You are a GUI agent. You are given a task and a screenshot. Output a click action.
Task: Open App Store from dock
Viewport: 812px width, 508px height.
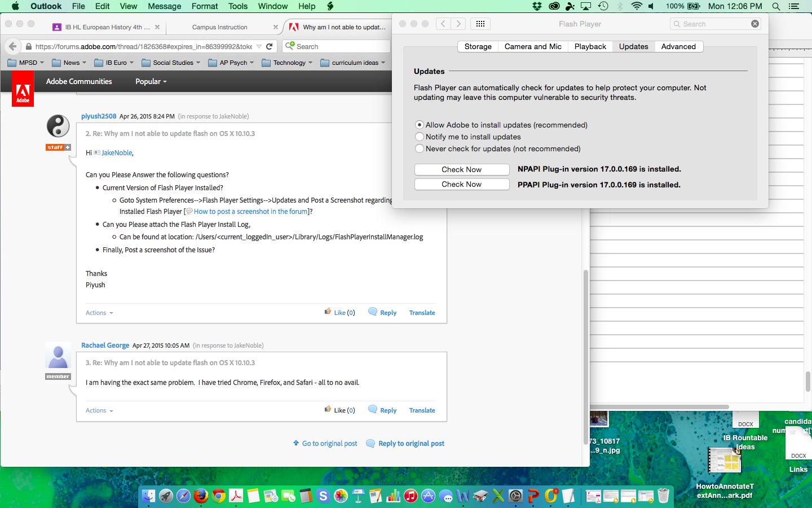tap(428, 496)
